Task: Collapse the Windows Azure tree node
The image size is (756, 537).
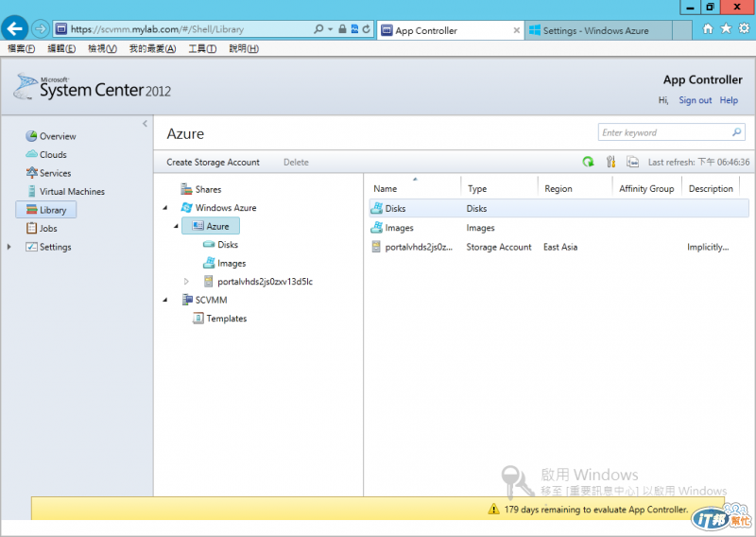Action: click(165, 208)
